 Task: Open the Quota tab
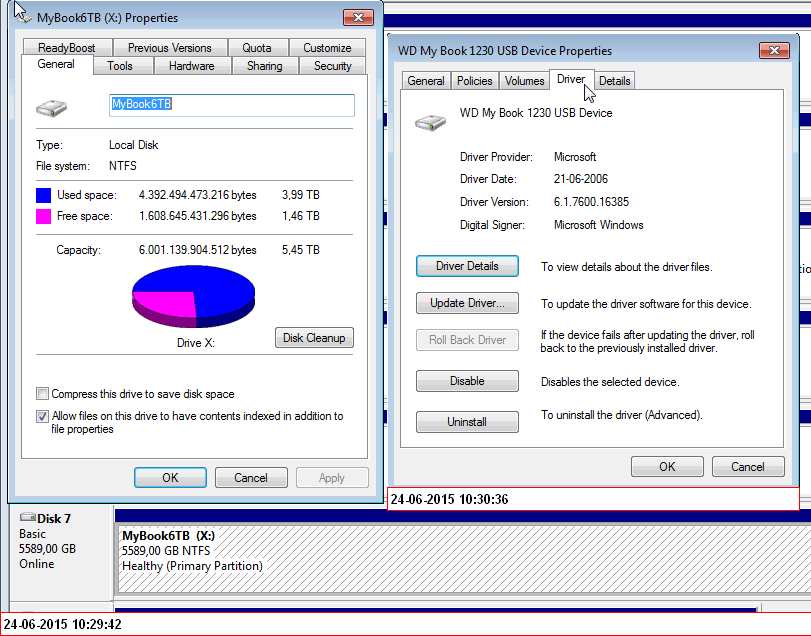coord(257,48)
